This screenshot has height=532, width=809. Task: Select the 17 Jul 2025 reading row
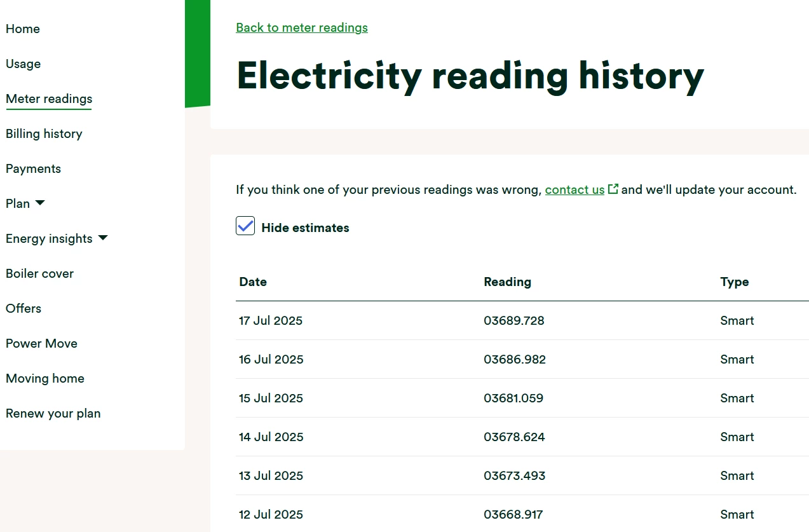[271, 320]
